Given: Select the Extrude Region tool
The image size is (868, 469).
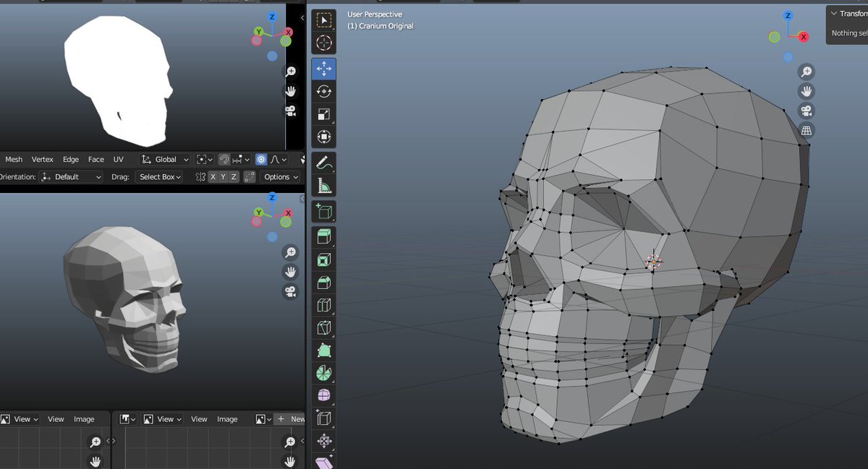Looking at the screenshot, I should pos(324,238).
